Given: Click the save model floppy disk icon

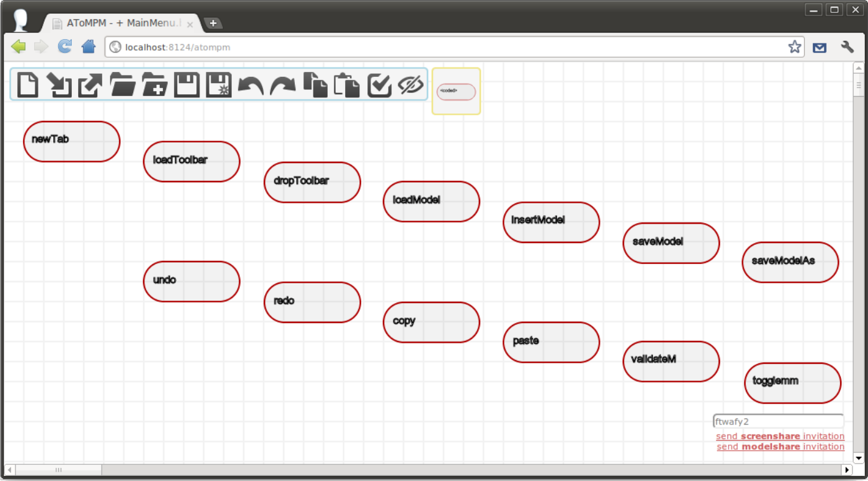Looking at the screenshot, I should tap(186, 85).
